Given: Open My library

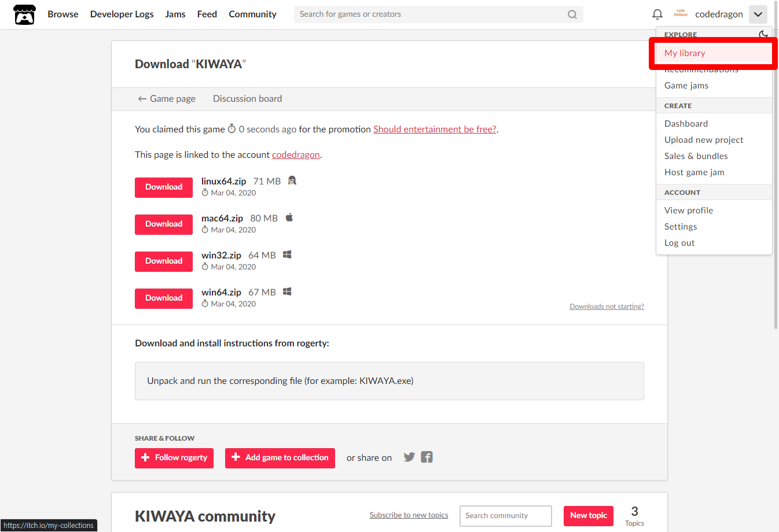Looking at the screenshot, I should point(714,53).
